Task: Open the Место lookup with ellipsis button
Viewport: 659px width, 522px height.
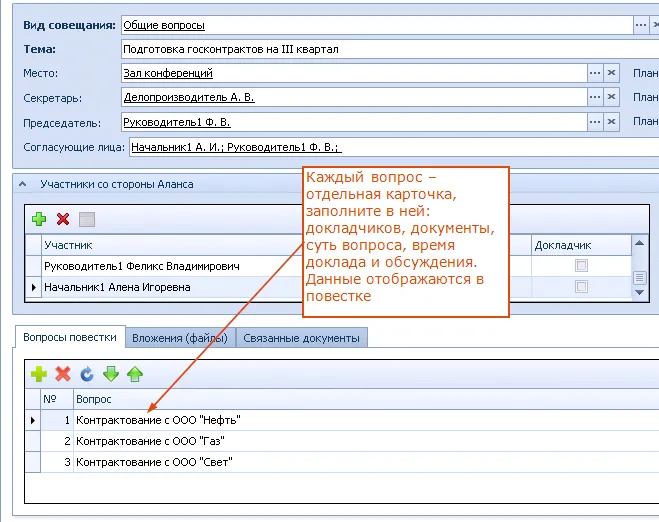Action: pyautogui.click(x=594, y=73)
